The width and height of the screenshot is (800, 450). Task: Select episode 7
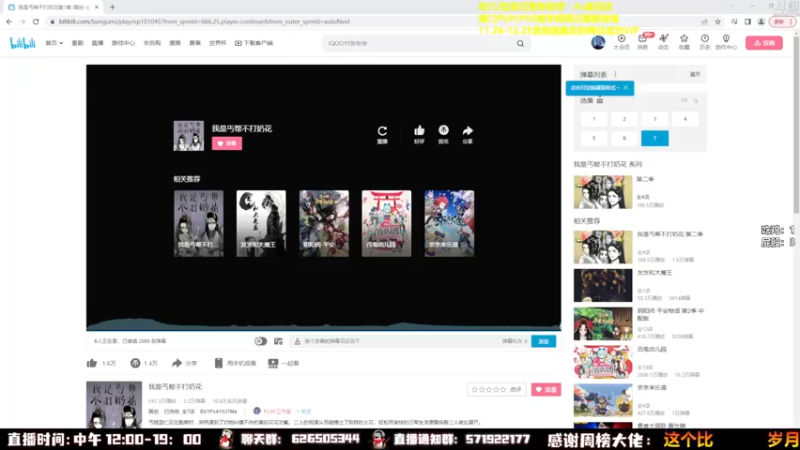click(655, 138)
